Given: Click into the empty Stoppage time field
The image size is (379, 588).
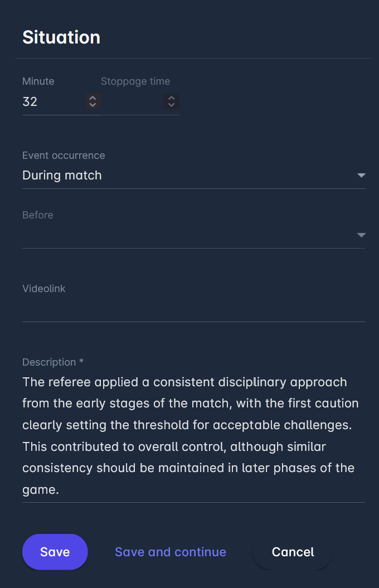Looking at the screenshot, I should click(x=132, y=101).
